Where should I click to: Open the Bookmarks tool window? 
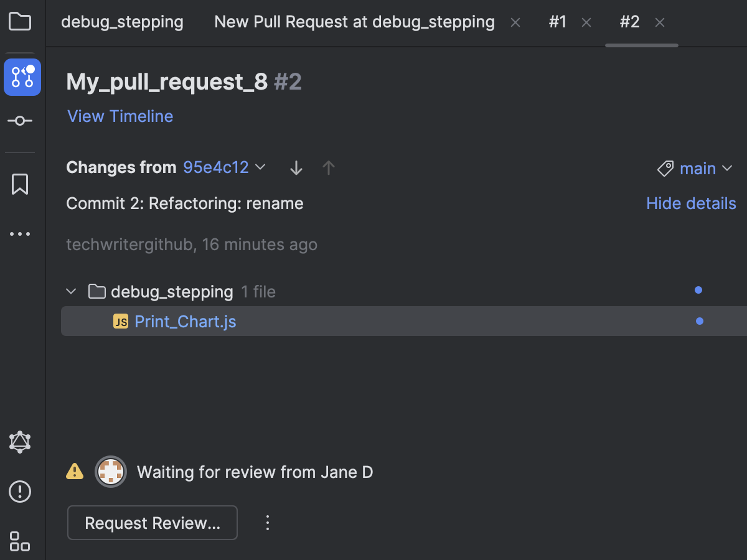(21, 184)
